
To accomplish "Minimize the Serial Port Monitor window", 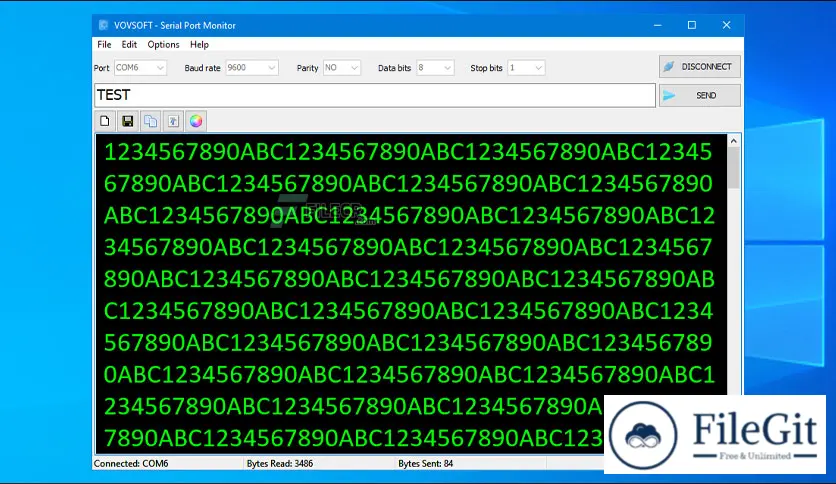I will pos(657,25).
